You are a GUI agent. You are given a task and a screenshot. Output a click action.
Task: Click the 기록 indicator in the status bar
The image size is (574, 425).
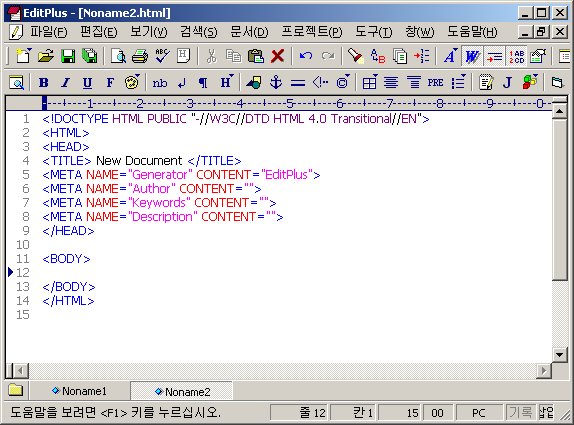pos(521,413)
